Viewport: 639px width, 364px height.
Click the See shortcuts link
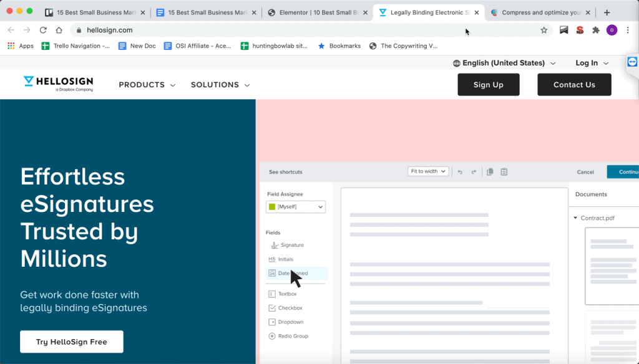[x=286, y=172]
